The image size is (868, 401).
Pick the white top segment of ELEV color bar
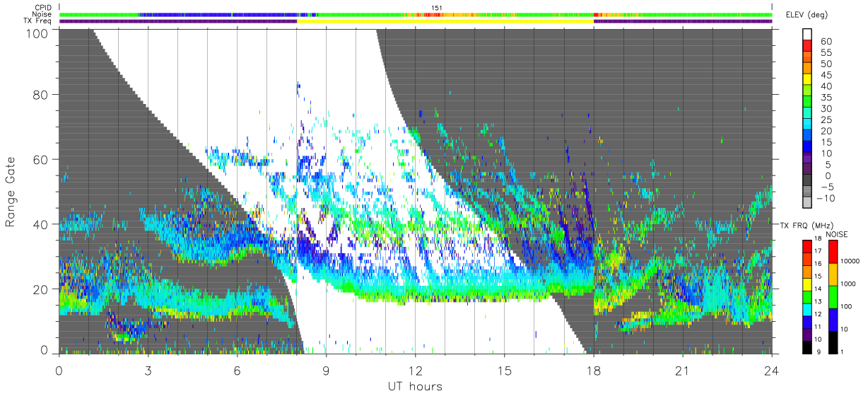(808, 35)
